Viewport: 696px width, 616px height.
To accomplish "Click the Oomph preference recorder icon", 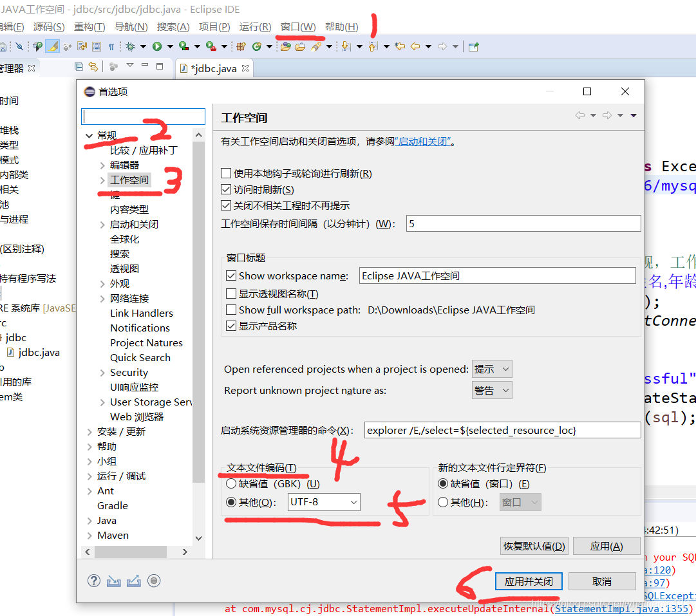I will point(154,581).
